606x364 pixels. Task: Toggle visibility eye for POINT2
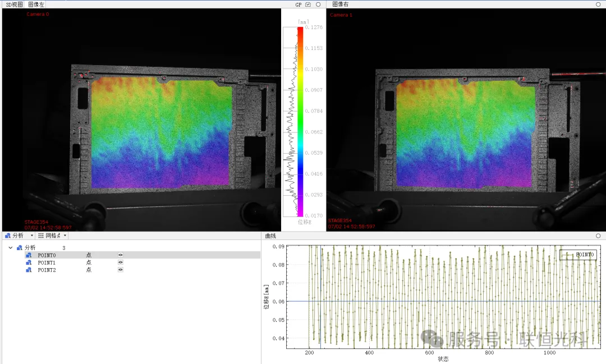click(120, 270)
